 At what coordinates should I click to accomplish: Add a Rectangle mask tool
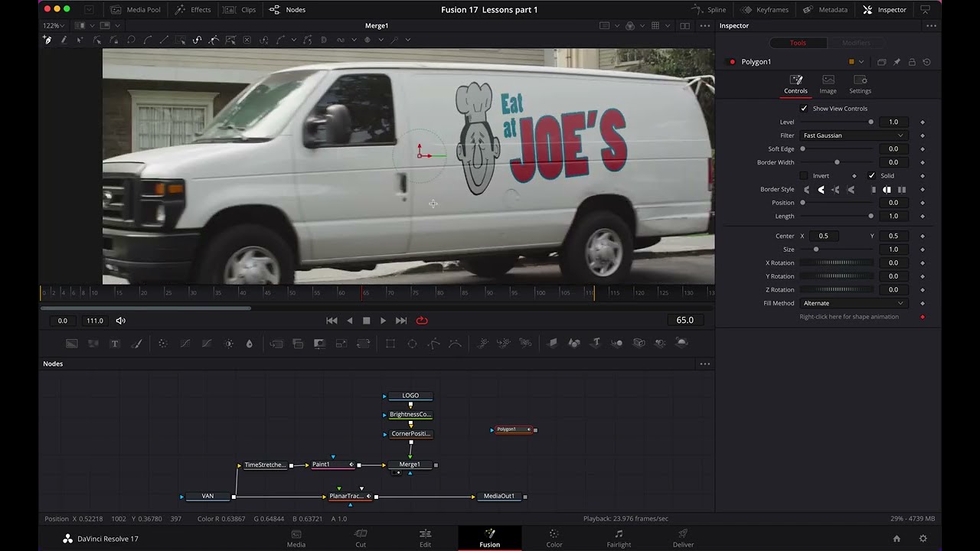point(390,344)
